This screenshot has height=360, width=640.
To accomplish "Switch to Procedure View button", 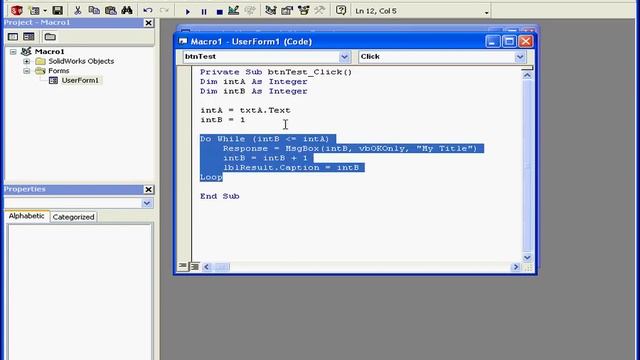I will pyautogui.click(x=182, y=267).
